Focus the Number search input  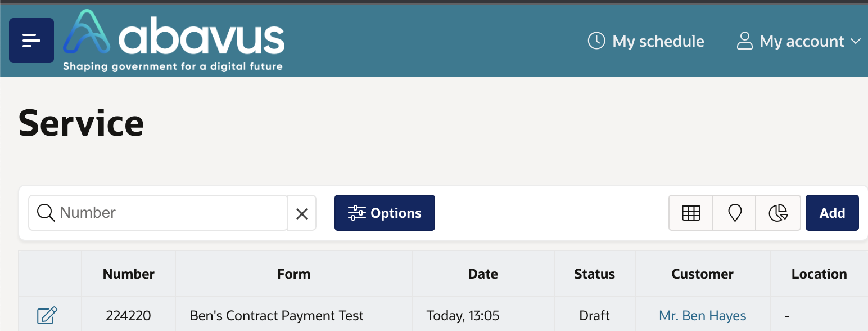(x=171, y=213)
